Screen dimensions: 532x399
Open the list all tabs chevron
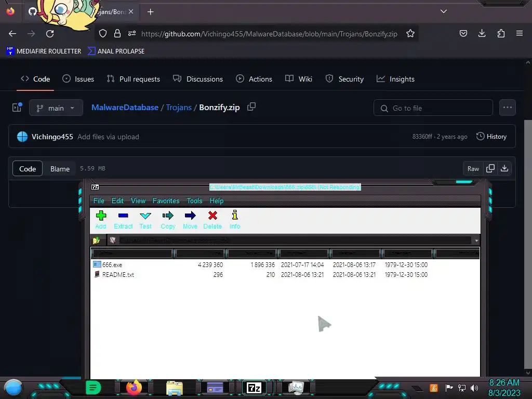444,11
